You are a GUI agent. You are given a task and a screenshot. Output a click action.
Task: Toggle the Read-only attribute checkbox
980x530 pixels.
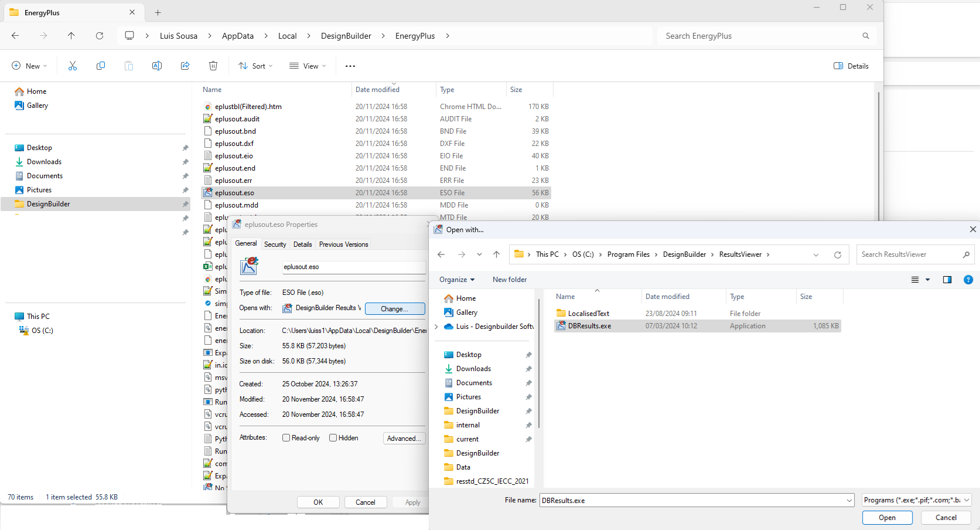pyautogui.click(x=286, y=438)
